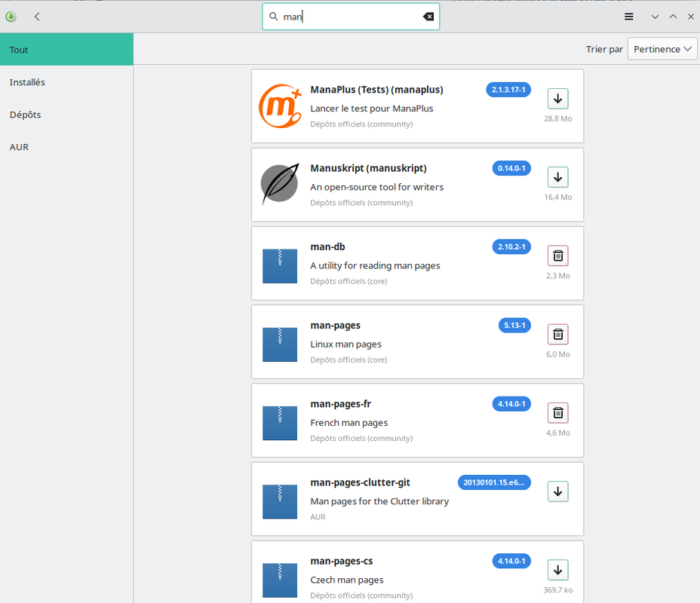The image size is (700, 603).
Task: Click version badge 20130101.15.e6...
Action: pyautogui.click(x=494, y=482)
